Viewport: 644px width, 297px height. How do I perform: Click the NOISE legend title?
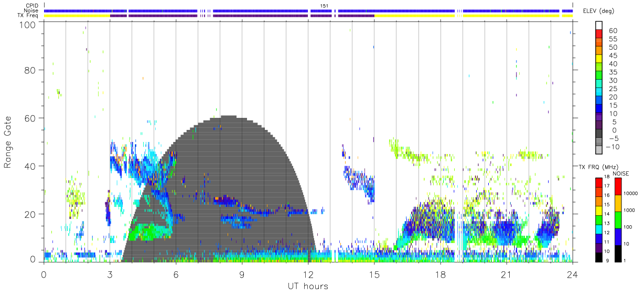pyautogui.click(x=620, y=173)
